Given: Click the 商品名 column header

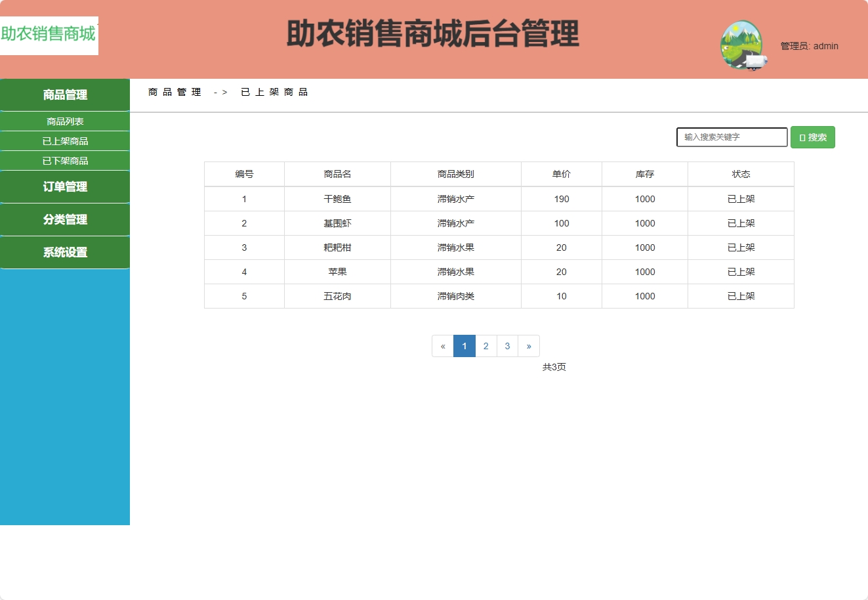Looking at the screenshot, I should 337,174.
